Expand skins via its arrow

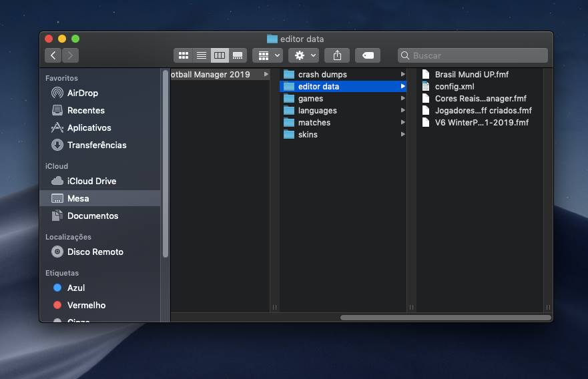coord(402,134)
